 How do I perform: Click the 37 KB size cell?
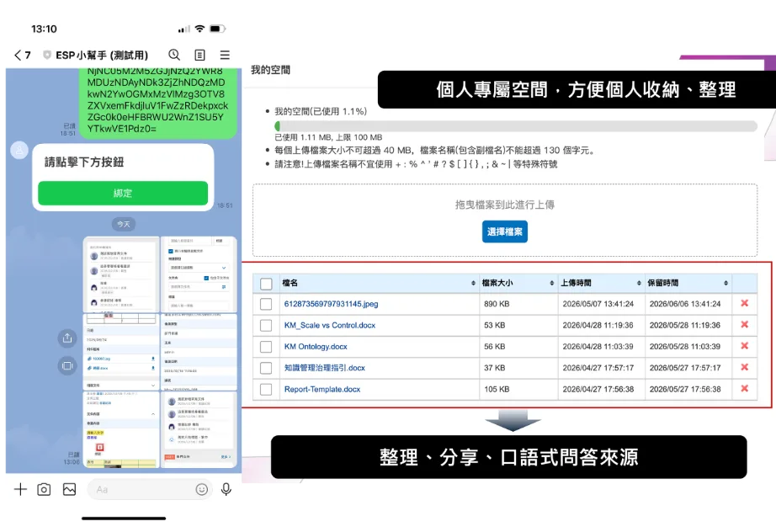pos(494,368)
